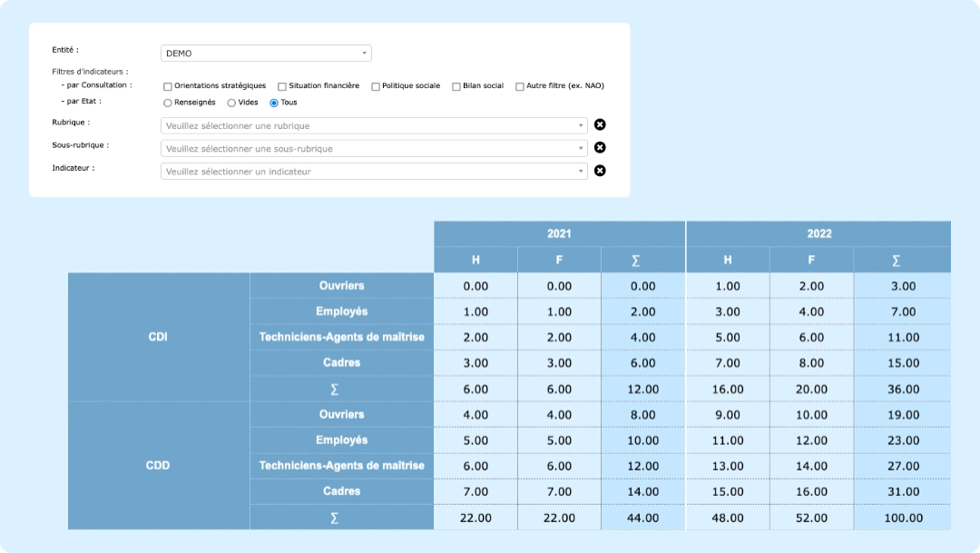Screen dimensions: 980x553
Task: Clear the Rubrique selection with the X icon
Action: (599, 124)
